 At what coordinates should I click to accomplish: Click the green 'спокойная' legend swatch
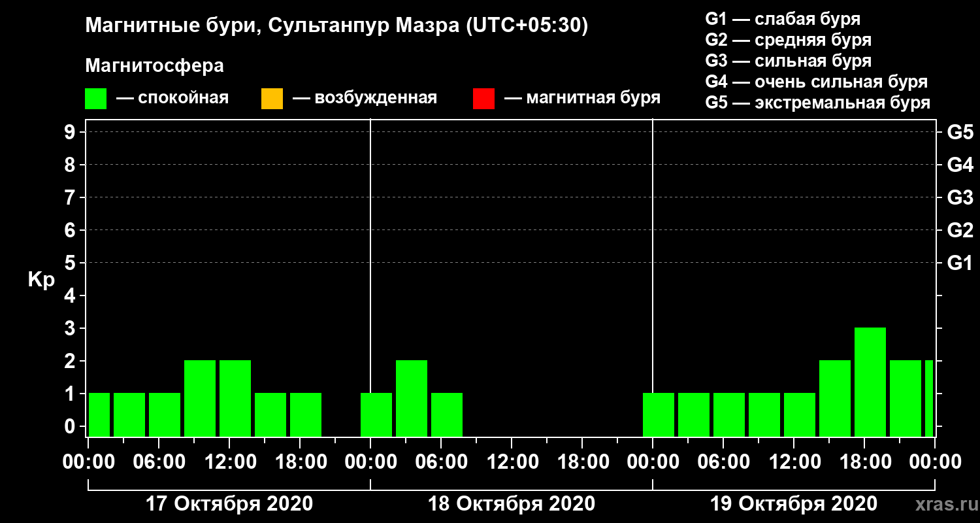click(x=96, y=99)
